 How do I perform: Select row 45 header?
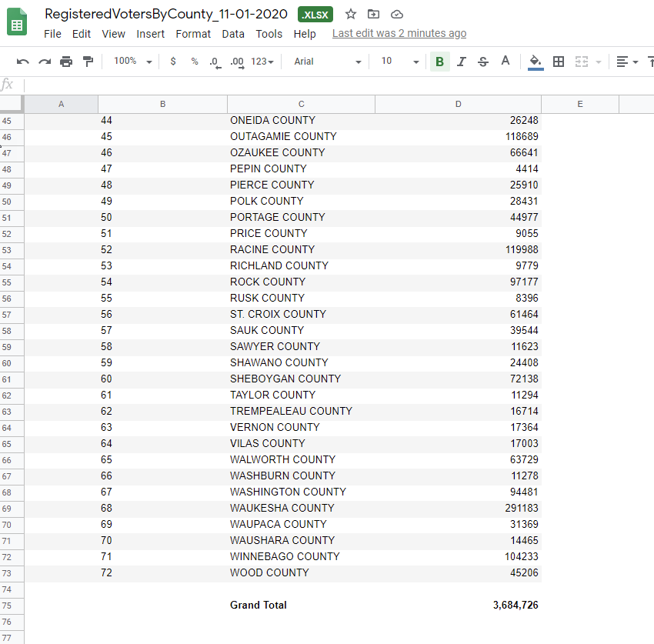pyautogui.click(x=12, y=121)
